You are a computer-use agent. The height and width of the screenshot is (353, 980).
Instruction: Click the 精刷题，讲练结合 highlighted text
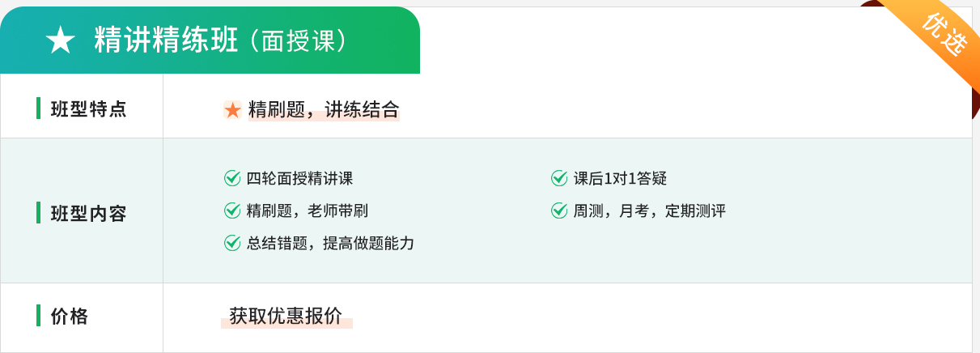(x=324, y=109)
